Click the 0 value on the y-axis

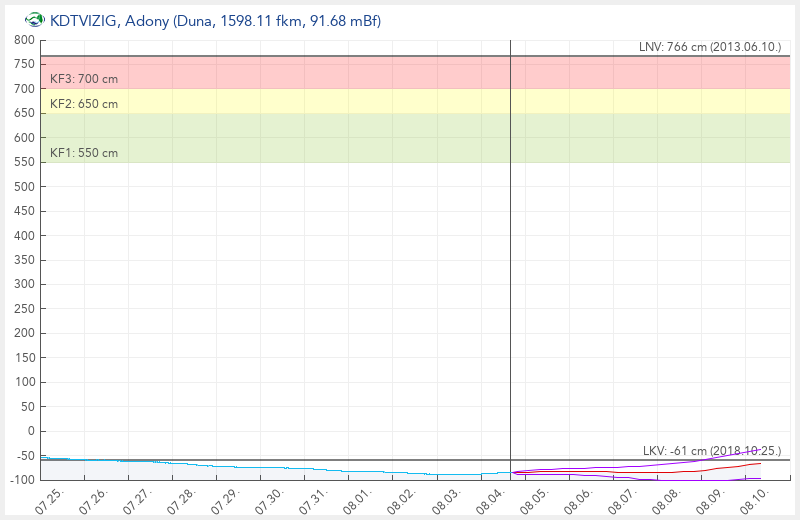[31, 431]
